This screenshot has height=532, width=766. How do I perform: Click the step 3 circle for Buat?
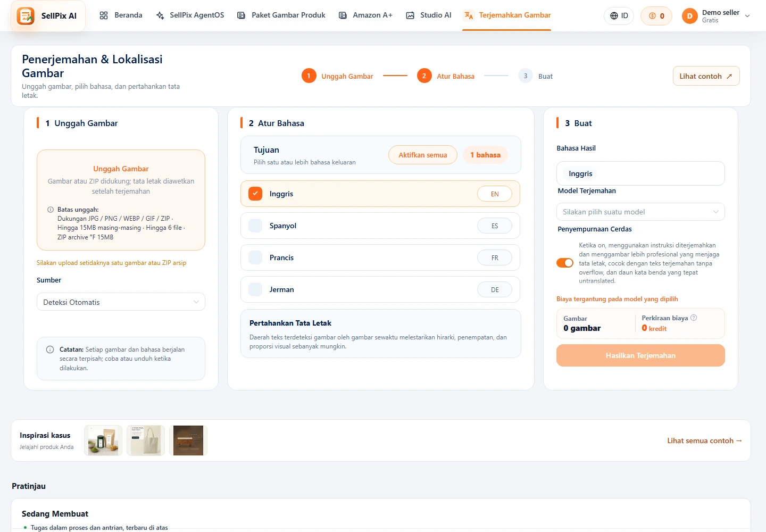coord(526,76)
